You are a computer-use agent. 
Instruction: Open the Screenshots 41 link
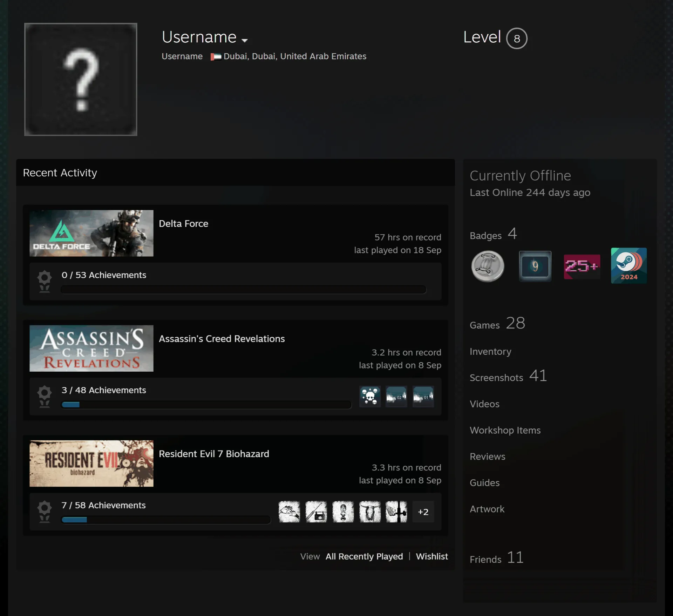pos(508,376)
